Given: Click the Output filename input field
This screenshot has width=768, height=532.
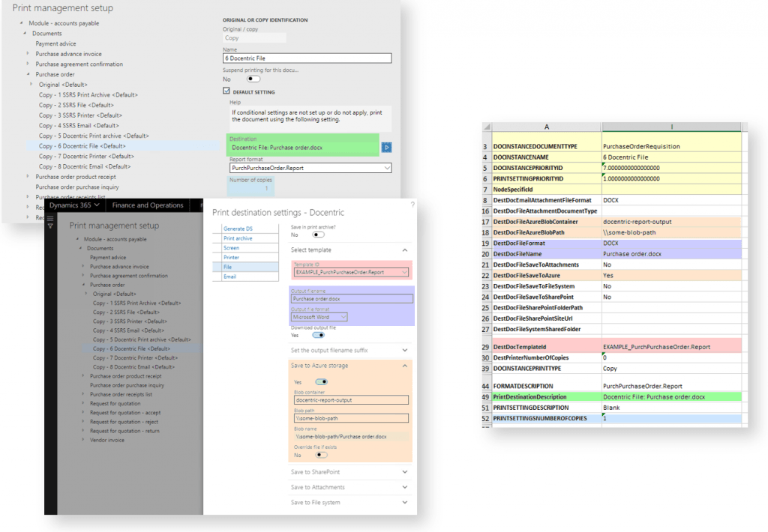Looking at the screenshot, I should pos(352,298).
